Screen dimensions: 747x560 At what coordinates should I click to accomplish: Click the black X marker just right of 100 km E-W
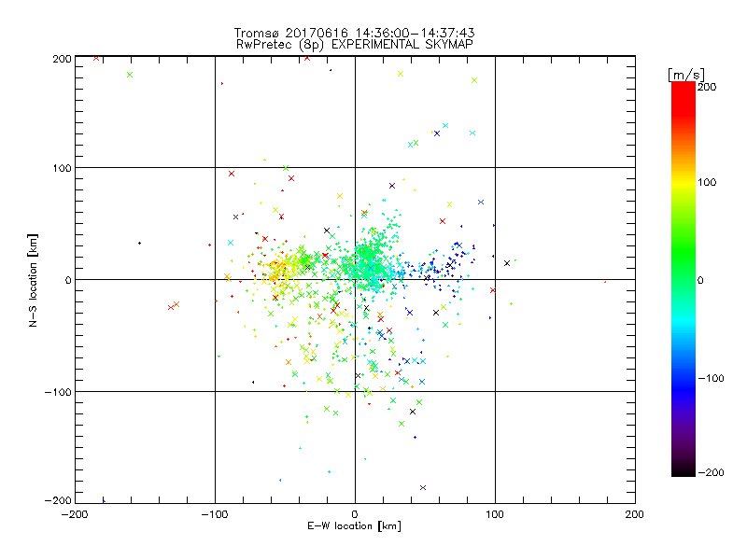tap(507, 263)
